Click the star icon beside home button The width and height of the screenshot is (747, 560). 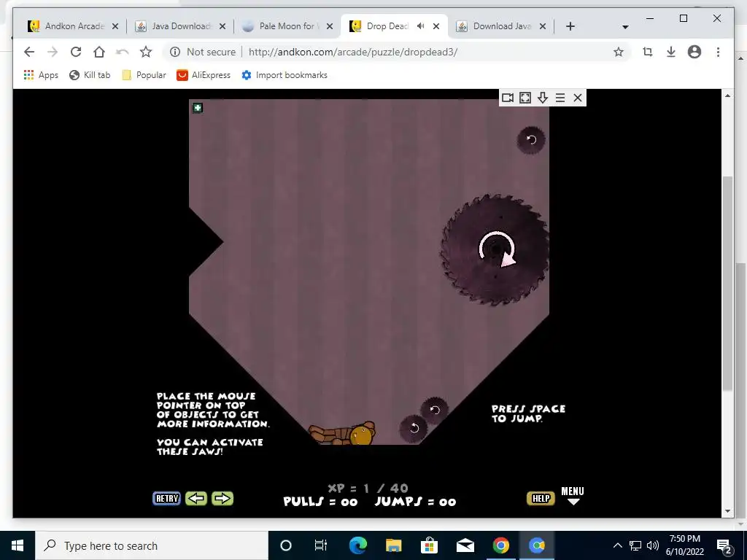click(146, 52)
